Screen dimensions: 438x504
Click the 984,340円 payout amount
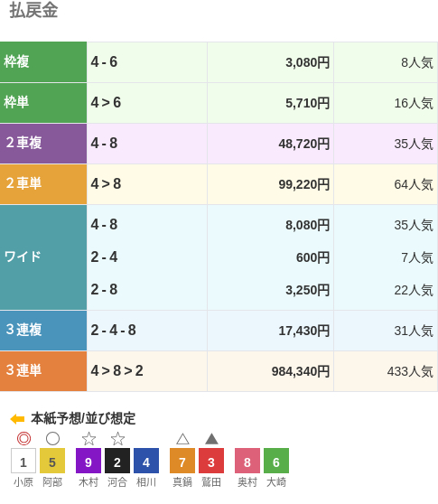coord(301,371)
